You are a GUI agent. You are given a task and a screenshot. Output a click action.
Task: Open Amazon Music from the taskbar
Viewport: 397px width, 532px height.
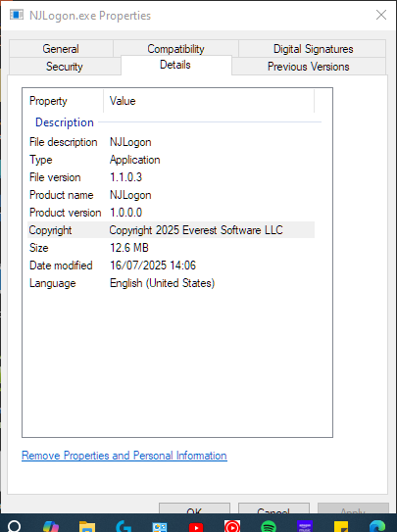(305, 526)
